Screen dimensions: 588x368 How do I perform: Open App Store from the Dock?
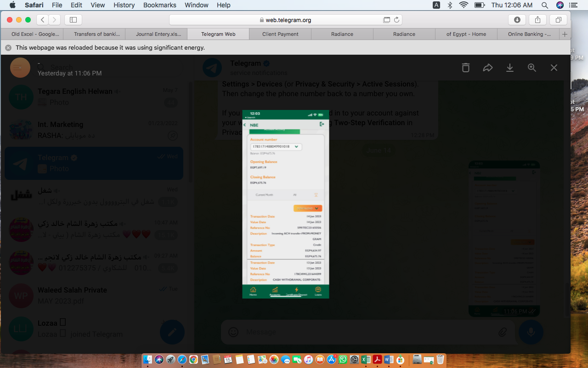coord(331,360)
